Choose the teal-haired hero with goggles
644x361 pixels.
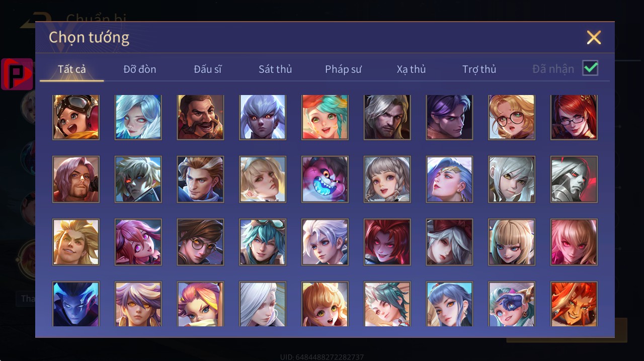tap(263, 242)
